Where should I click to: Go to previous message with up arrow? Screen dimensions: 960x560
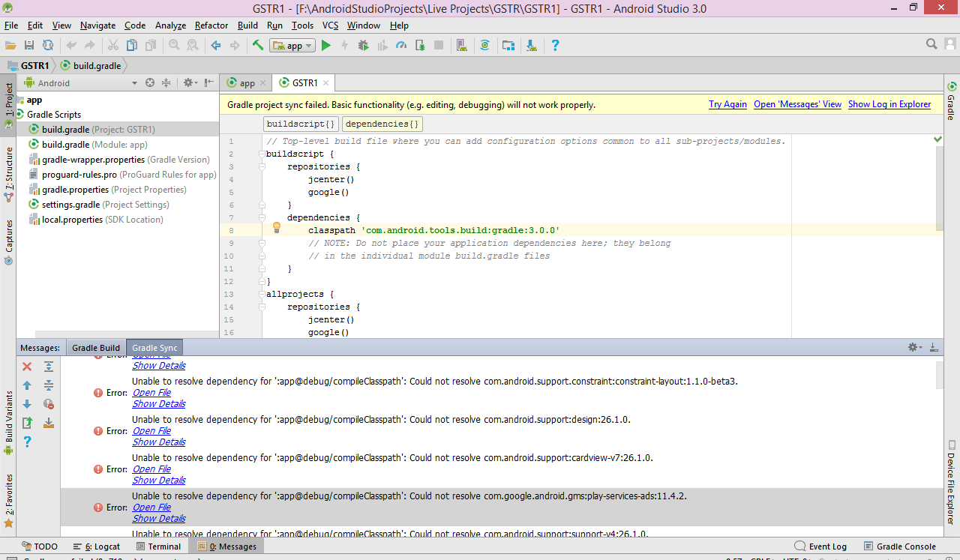[27, 385]
